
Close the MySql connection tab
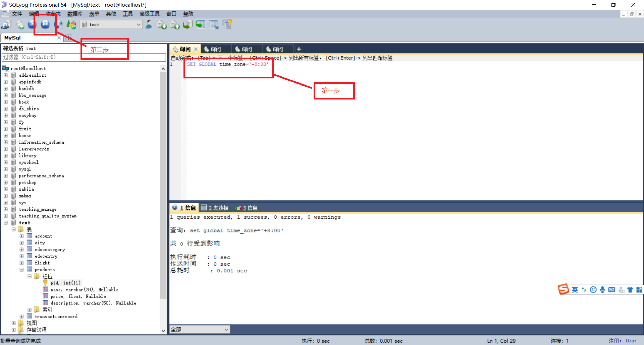[59, 38]
